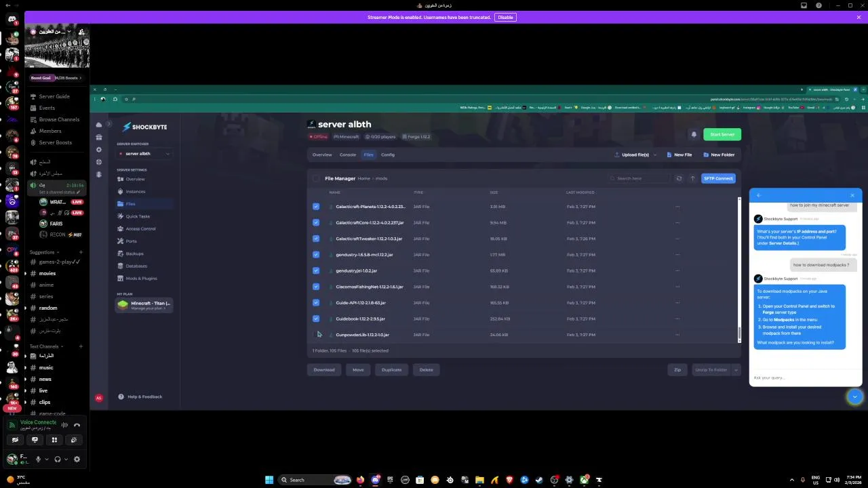Expand the Unzip To Folder dropdown arrow
The image size is (868, 488).
(736, 369)
